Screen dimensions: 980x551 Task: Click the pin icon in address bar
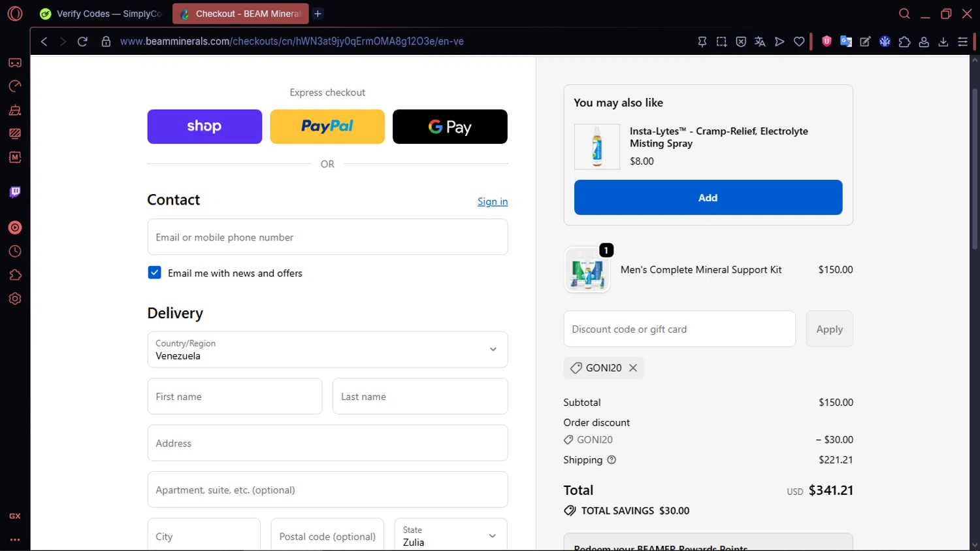pos(702,41)
